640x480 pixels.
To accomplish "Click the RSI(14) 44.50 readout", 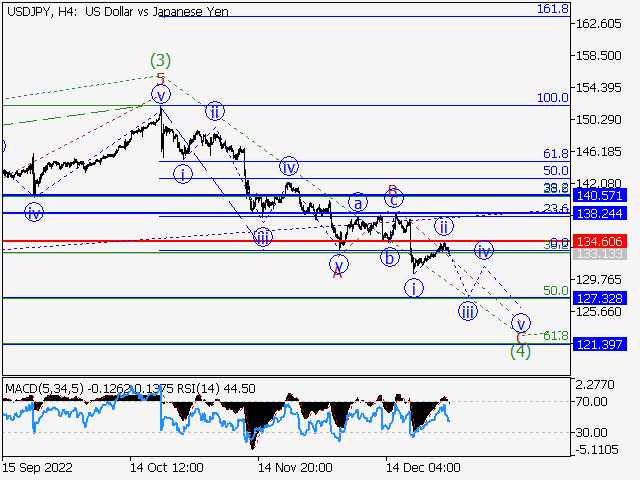I will 216,388.
